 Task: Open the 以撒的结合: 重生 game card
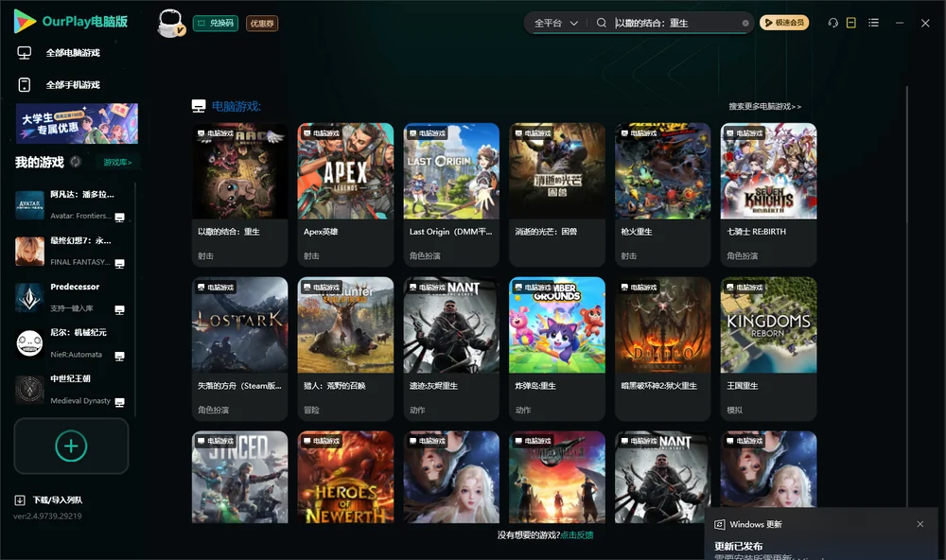tap(239, 195)
